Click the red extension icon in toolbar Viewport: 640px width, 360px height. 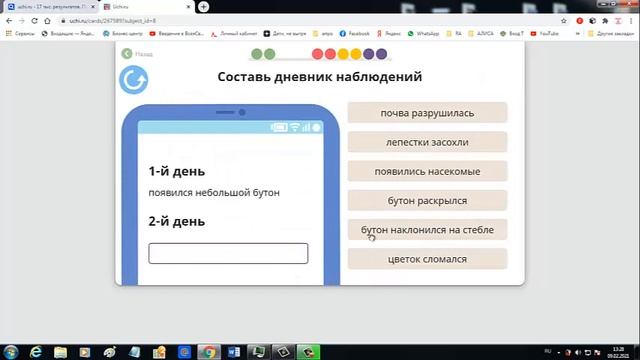click(x=580, y=21)
